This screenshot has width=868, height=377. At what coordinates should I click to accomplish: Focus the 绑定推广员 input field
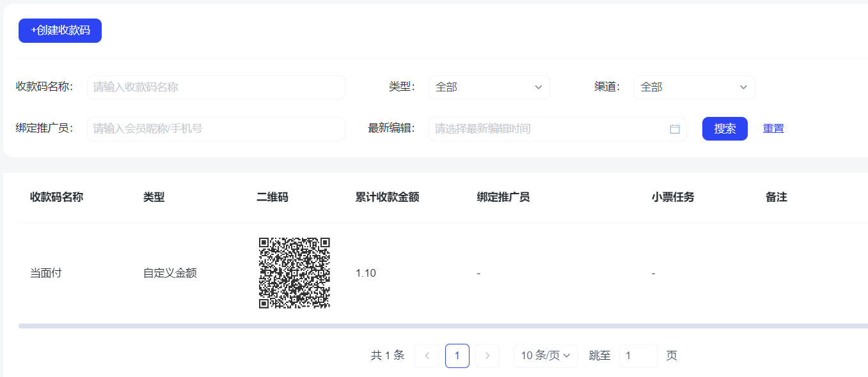coord(216,129)
